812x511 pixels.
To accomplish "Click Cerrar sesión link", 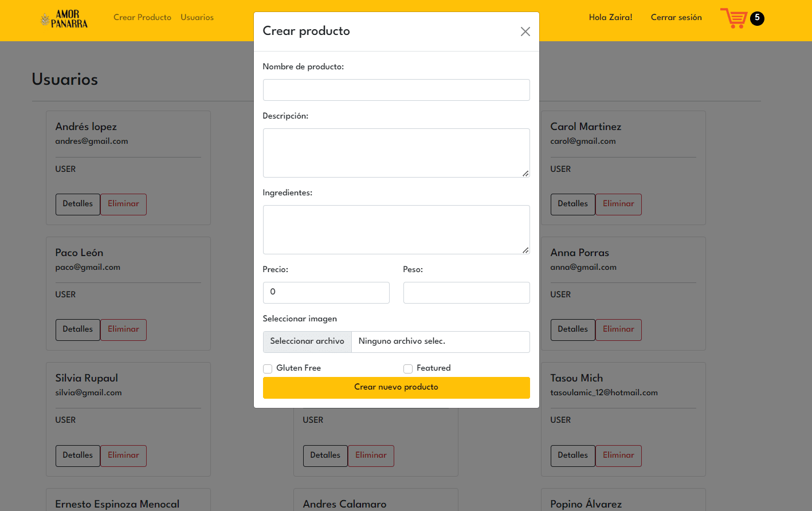I will pyautogui.click(x=676, y=17).
